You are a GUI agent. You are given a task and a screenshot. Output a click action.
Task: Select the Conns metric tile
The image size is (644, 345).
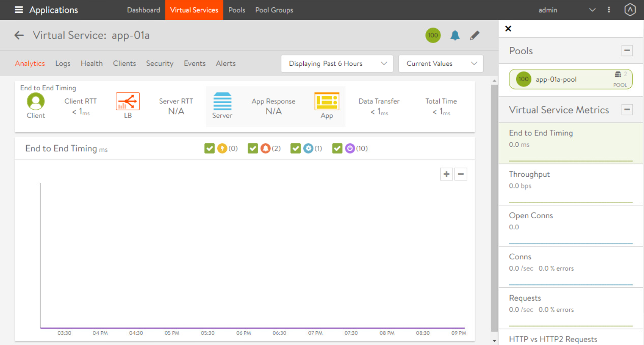[x=571, y=267]
